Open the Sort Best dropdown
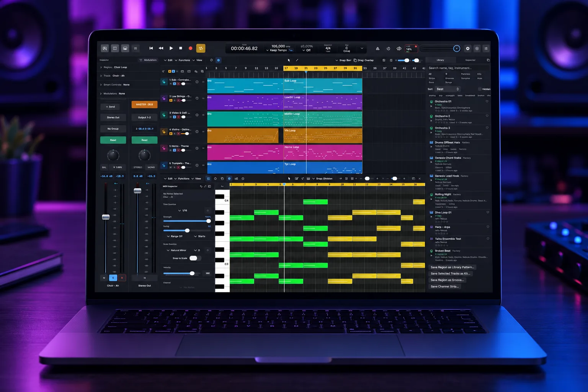This screenshot has width=588, height=392. [447, 89]
